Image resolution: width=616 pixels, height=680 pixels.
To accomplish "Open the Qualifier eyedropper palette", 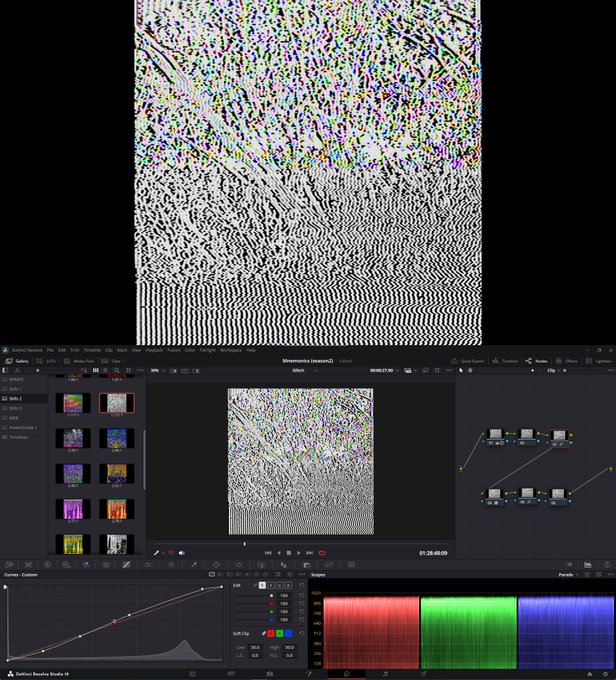I will [x=194, y=565].
